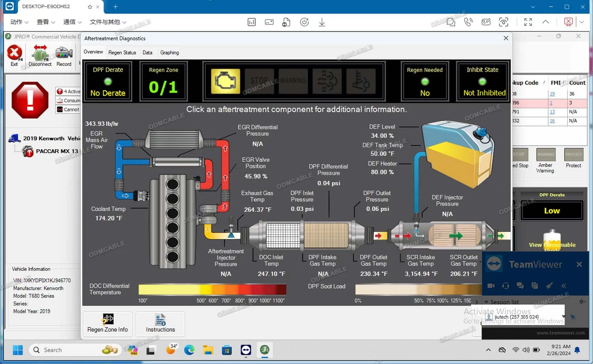Click the DOC component in exhaust

point(282,236)
